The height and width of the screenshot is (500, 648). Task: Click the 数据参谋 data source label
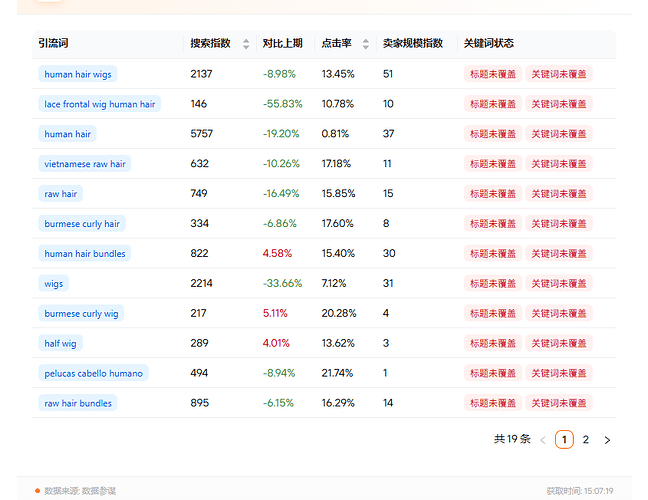tap(98, 491)
